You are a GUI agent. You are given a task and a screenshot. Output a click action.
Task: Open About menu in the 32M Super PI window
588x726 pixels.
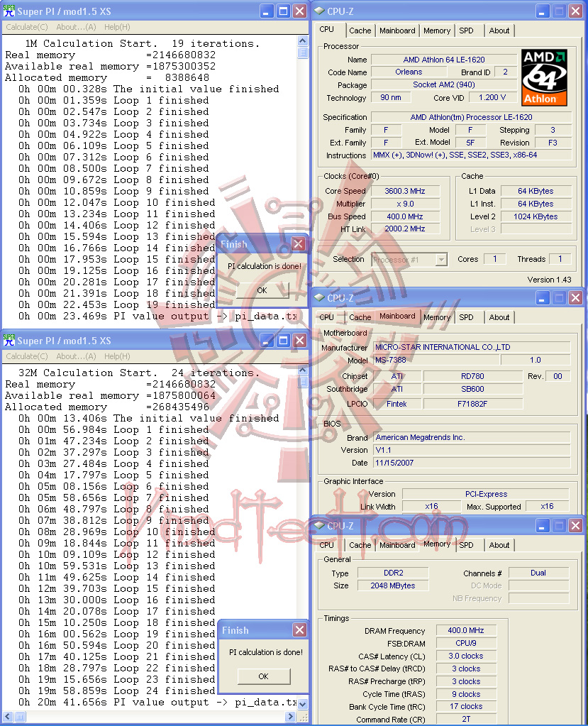pos(76,356)
